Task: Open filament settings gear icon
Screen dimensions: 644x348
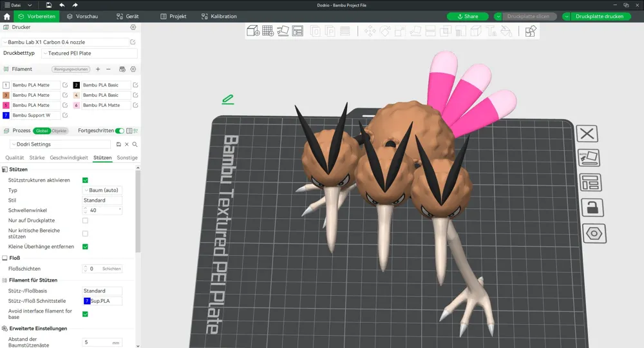Action: (x=133, y=69)
